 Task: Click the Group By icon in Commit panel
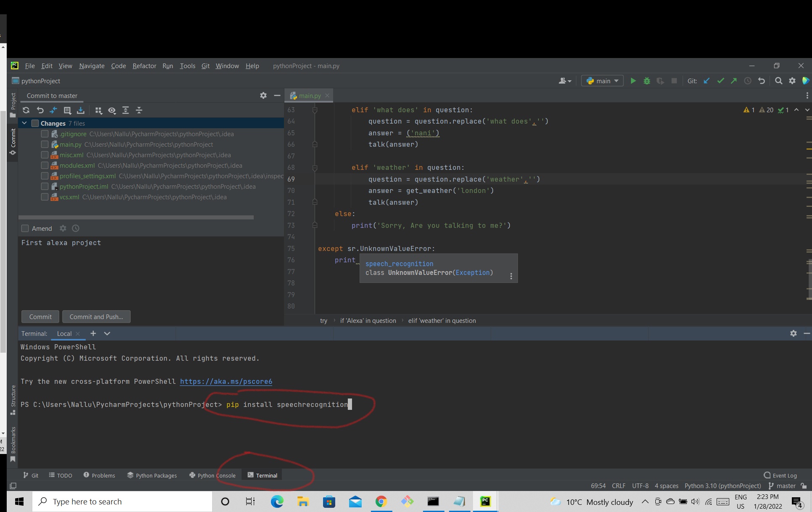point(99,110)
